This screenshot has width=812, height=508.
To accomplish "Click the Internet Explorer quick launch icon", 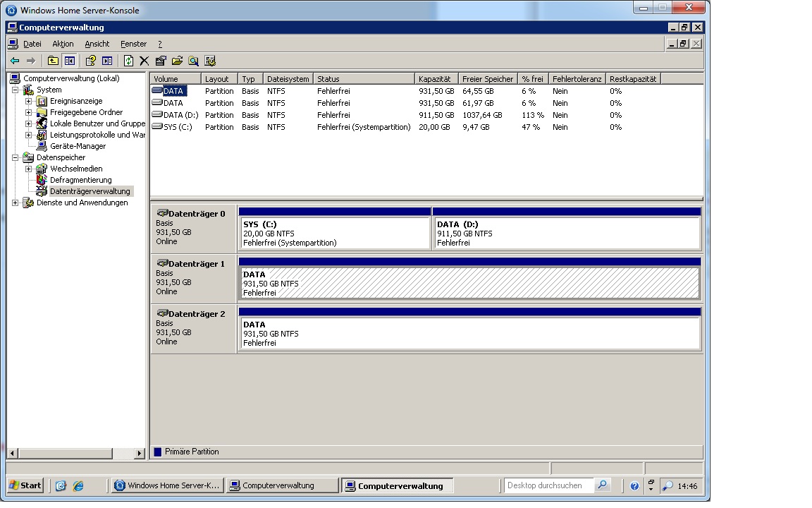I will 78,485.
